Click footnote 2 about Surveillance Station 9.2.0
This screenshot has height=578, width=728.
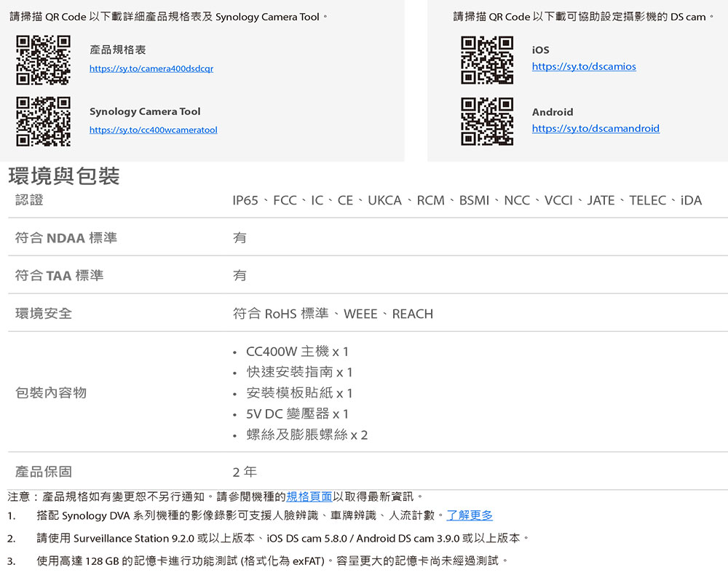point(282,539)
